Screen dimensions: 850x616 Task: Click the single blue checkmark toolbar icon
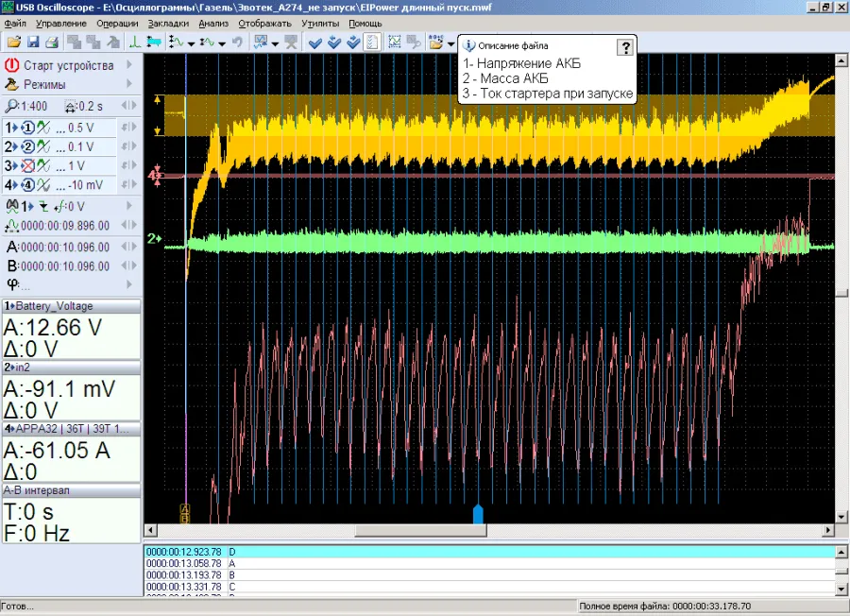314,43
